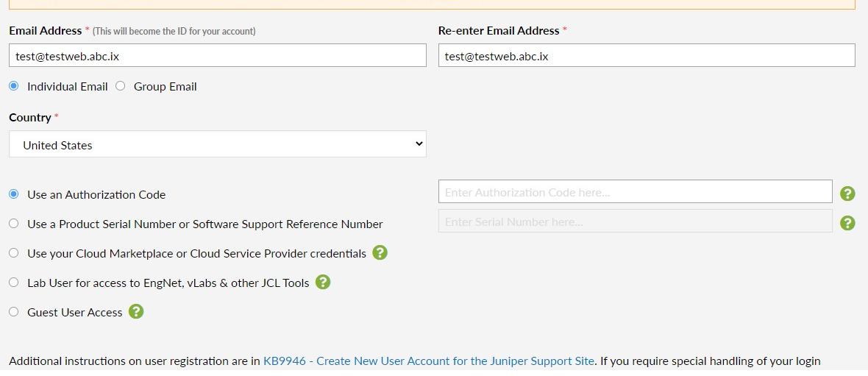This screenshot has height=376, width=868.
Task: Select Individual Email radio button
Action: point(14,86)
